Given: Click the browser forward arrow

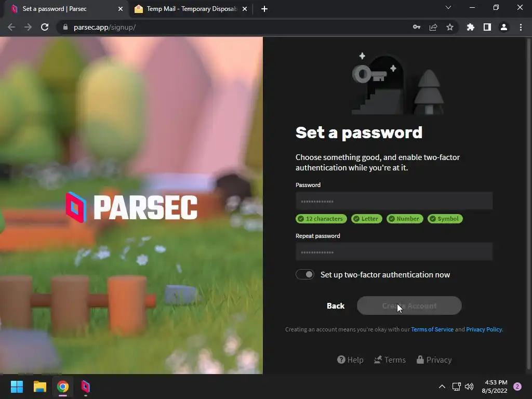Looking at the screenshot, I should 28,27.
